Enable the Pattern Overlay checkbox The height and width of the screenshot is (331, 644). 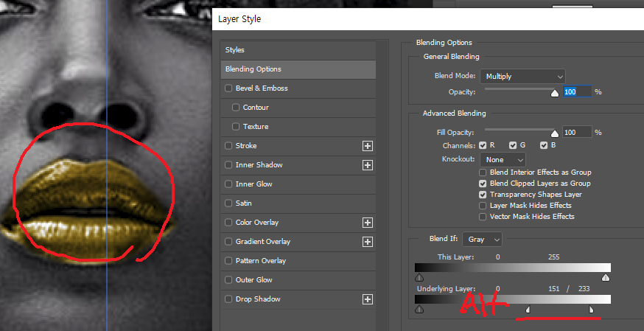[228, 261]
